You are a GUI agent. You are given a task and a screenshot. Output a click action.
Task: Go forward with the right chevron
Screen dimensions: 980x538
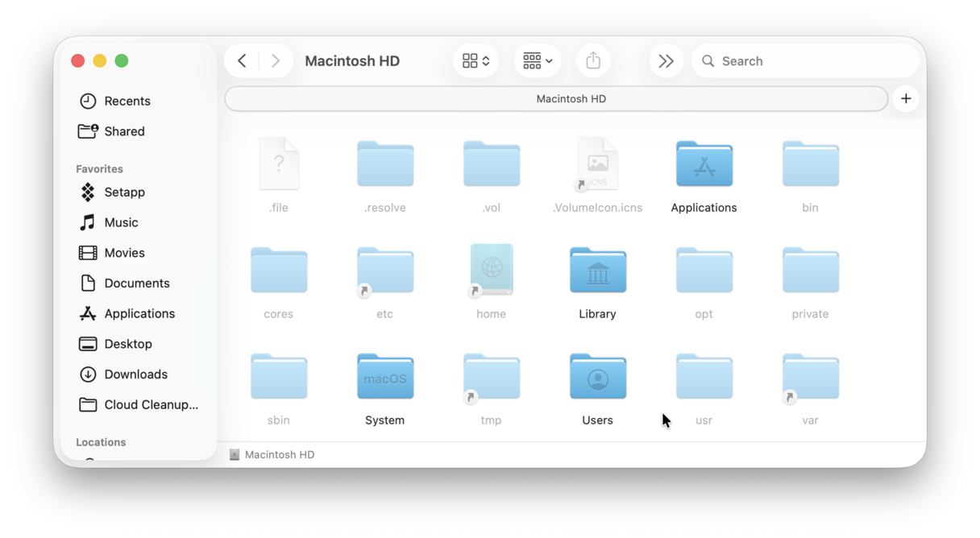(x=276, y=61)
